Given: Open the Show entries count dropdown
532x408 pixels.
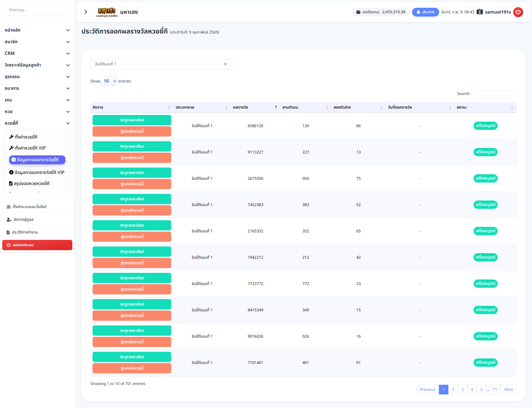Looking at the screenshot, I should (x=109, y=81).
